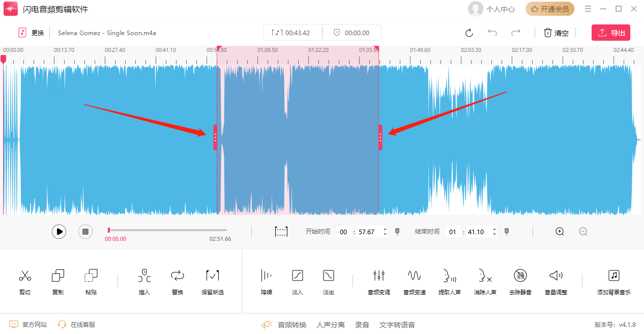Viewport: 644px width, 334px height.
Task: Open Recording (录音) feature
Action: pos(362,324)
